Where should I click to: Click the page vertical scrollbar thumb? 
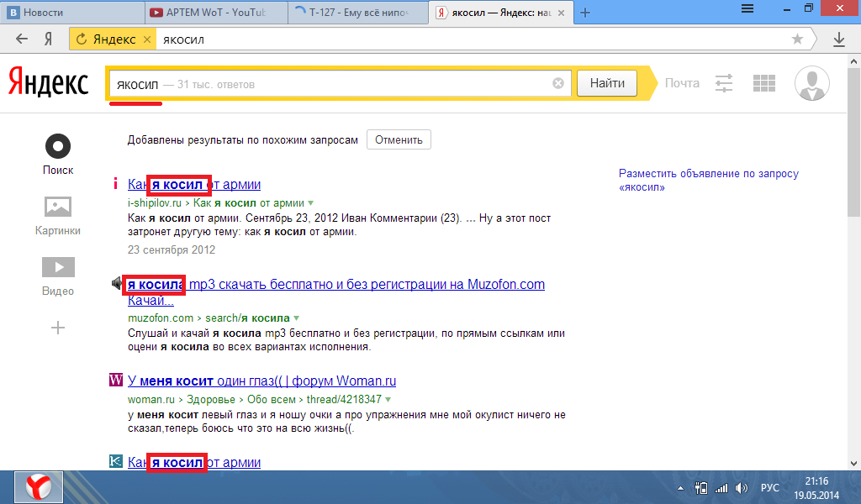click(x=853, y=144)
